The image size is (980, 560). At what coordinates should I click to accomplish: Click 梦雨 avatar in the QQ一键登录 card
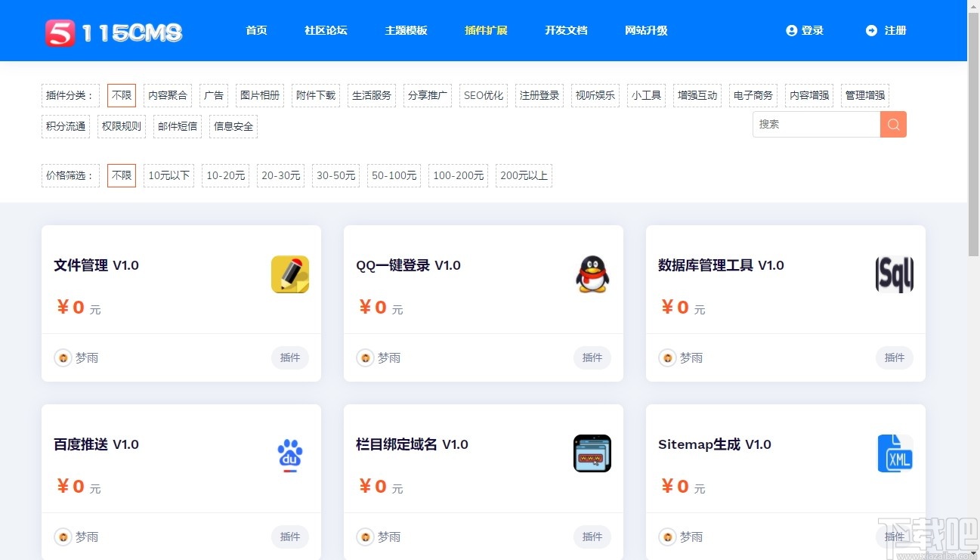tap(365, 357)
